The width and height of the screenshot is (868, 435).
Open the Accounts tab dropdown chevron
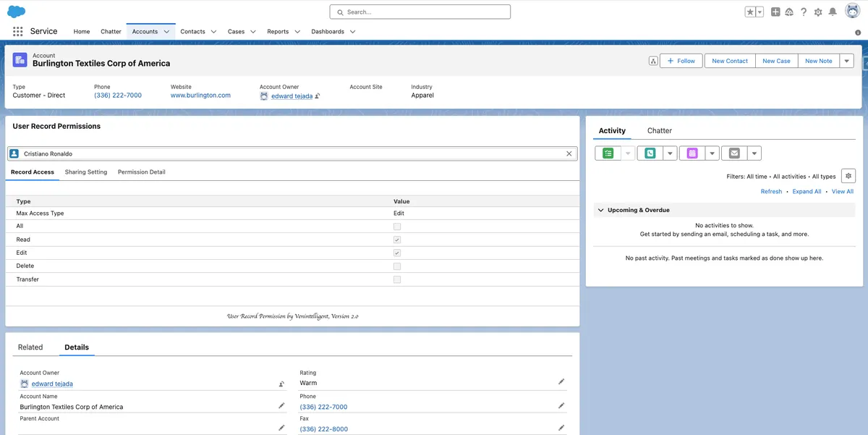(167, 32)
